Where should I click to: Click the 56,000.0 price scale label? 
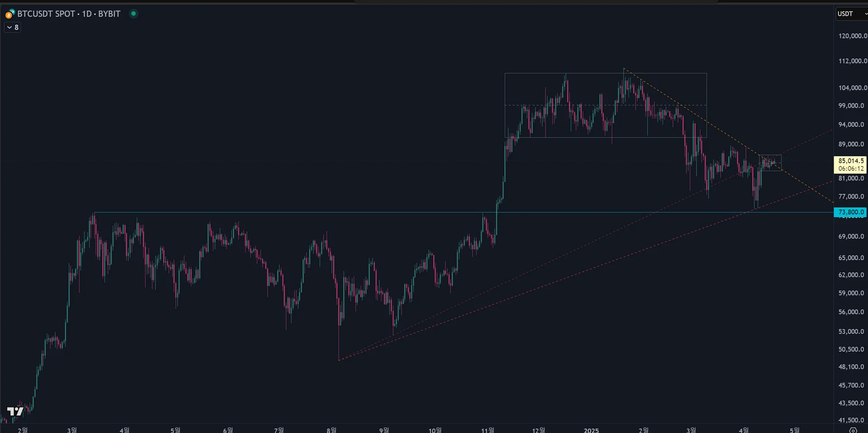click(x=851, y=312)
